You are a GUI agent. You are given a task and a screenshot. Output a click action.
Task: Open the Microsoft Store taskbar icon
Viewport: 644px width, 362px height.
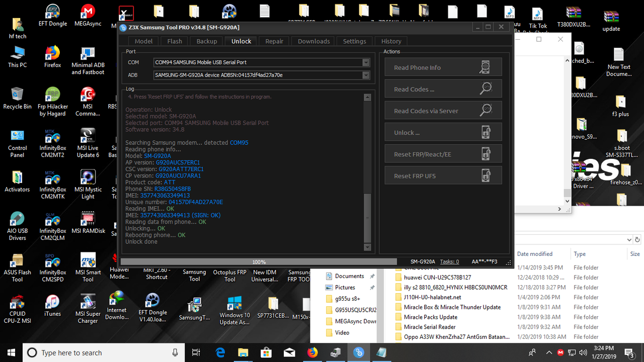266,352
